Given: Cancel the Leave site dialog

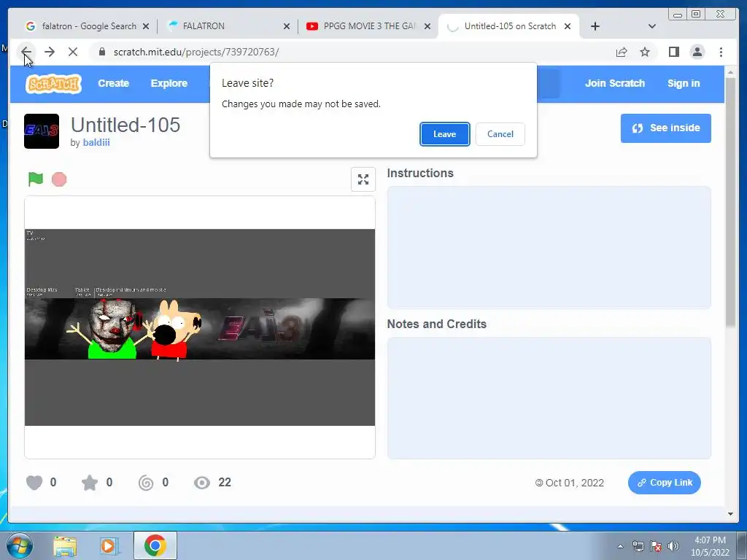Looking at the screenshot, I should click(500, 134).
